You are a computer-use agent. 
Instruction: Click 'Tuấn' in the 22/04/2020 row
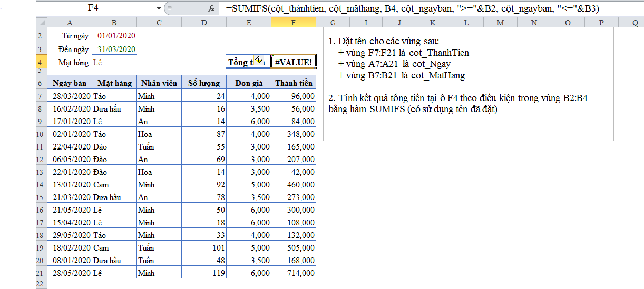coord(159,147)
